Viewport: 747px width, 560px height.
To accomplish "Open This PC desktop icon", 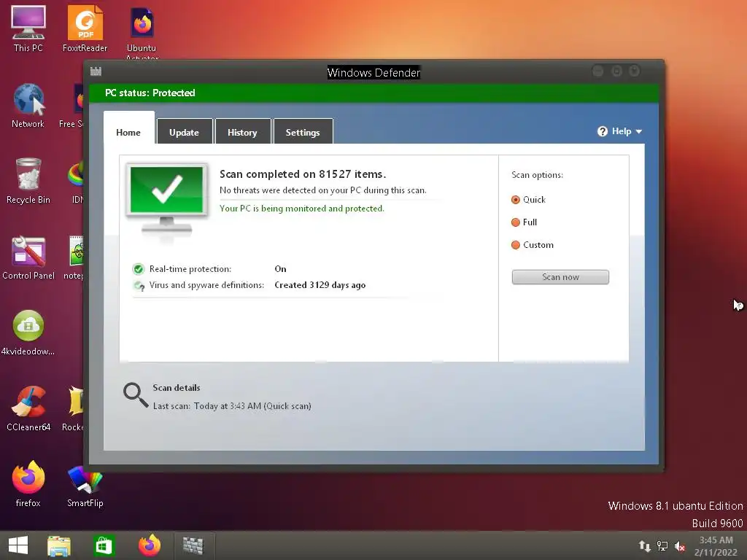I will pos(28,28).
